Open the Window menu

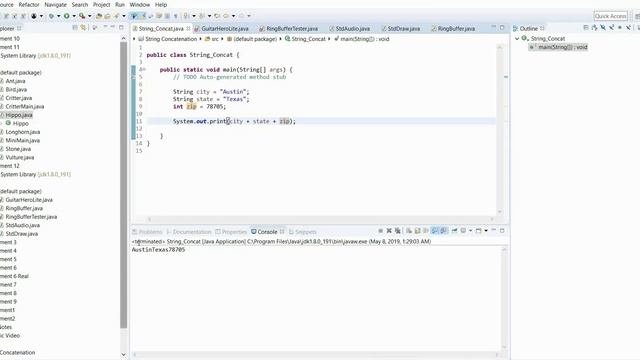click(140, 4)
